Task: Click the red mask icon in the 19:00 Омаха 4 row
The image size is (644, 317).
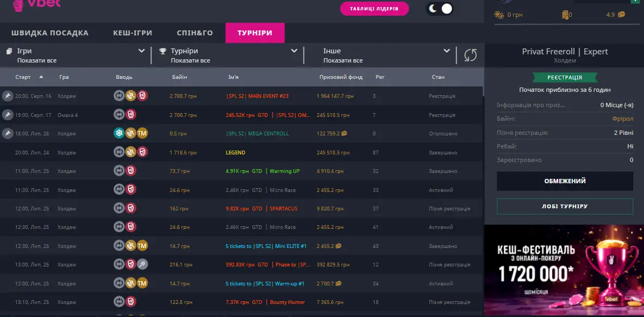Action: click(131, 114)
